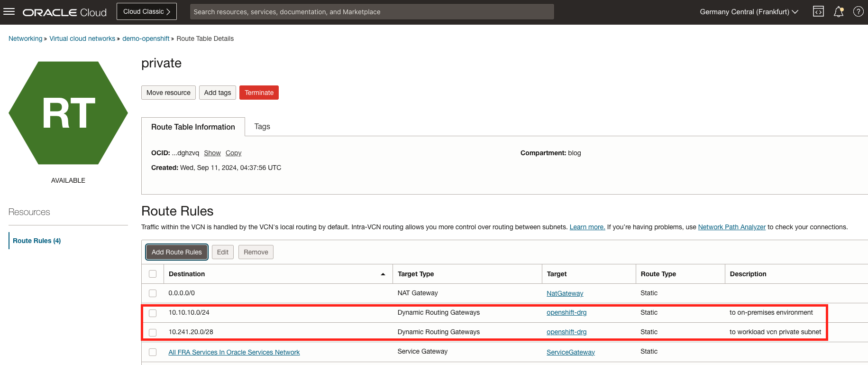Open All FRA Services In Oracle Services Network

pos(234,352)
